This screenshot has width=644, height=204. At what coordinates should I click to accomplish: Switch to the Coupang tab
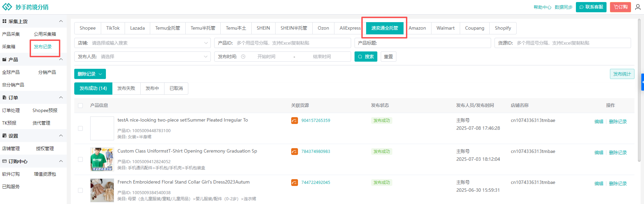pyautogui.click(x=474, y=28)
